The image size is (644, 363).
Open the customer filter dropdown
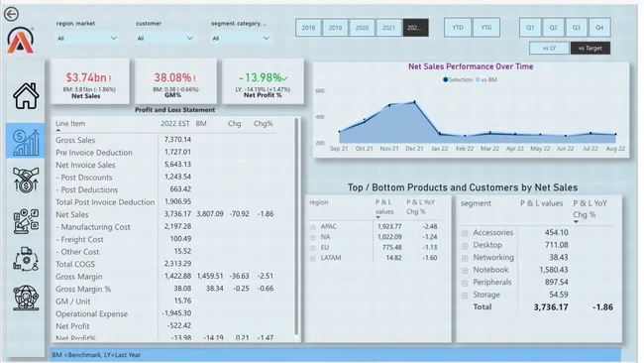(x=164, y=39)
